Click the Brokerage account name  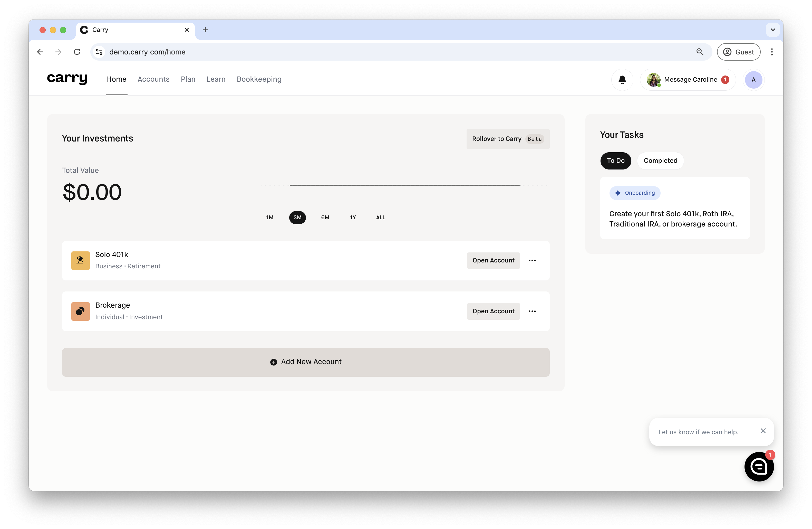tap(113, 305)
